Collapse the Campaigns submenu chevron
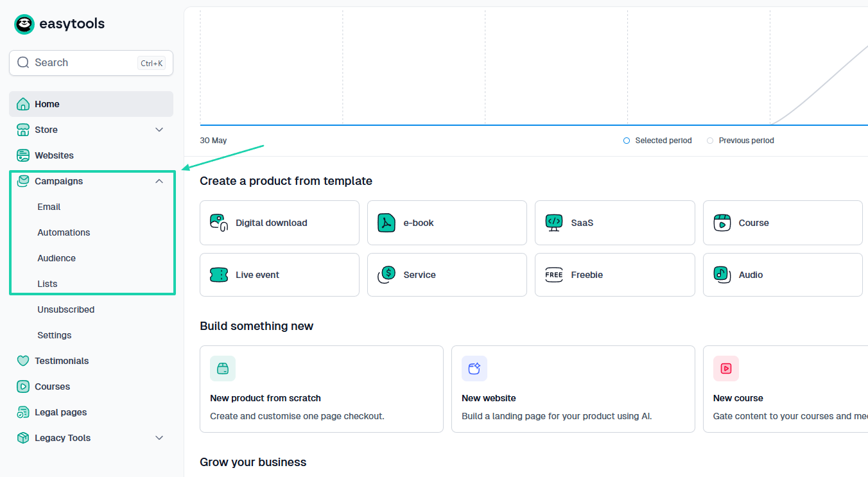 pos(160,181)
